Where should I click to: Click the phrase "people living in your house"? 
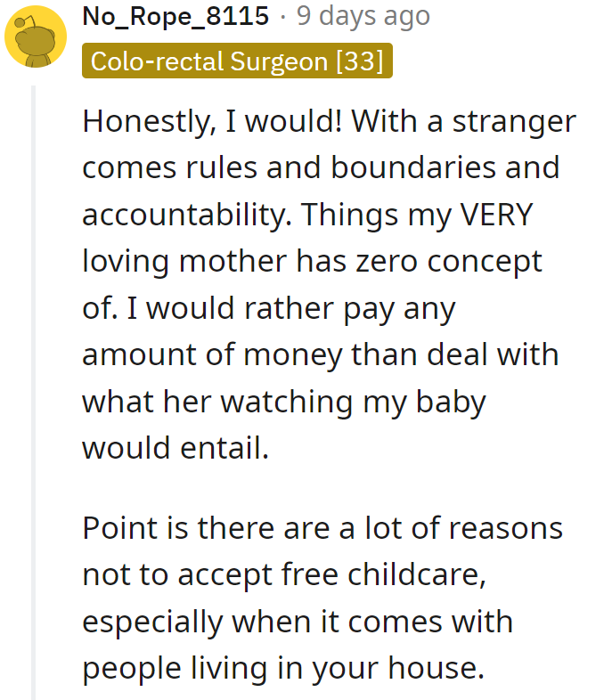tap(283, 668)
